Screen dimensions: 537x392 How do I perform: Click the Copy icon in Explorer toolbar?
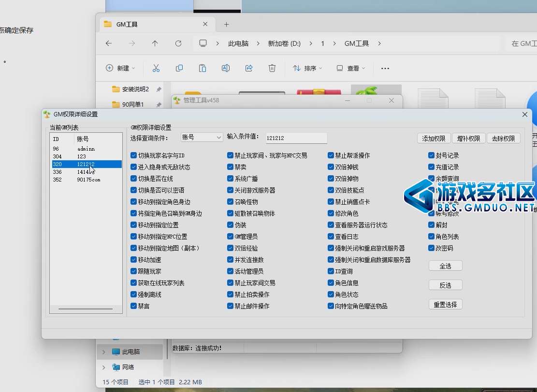179,69
